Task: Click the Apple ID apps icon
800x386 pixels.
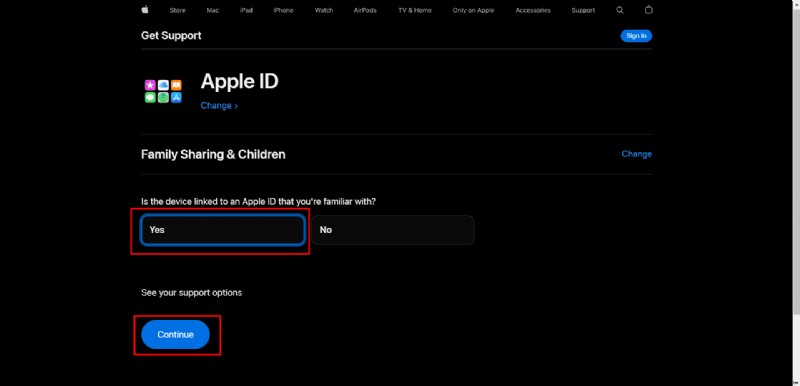Action: 163,92
